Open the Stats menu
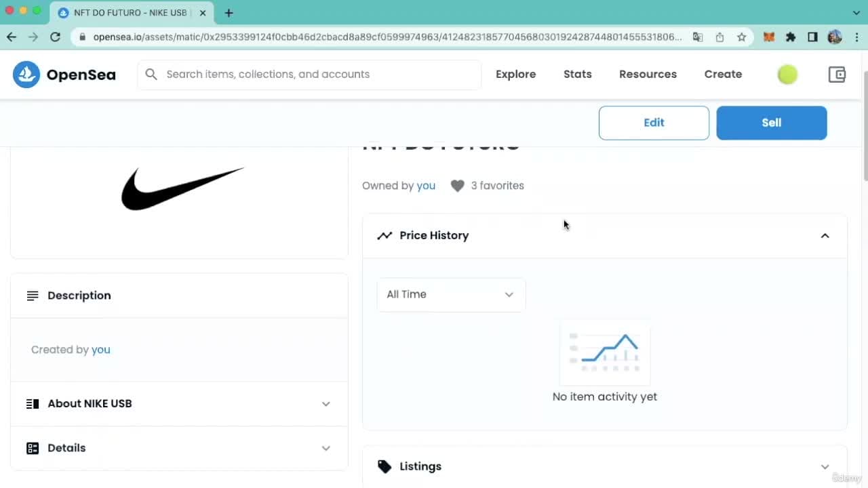The width and height of the screenshot is (868, 488). 578,75
